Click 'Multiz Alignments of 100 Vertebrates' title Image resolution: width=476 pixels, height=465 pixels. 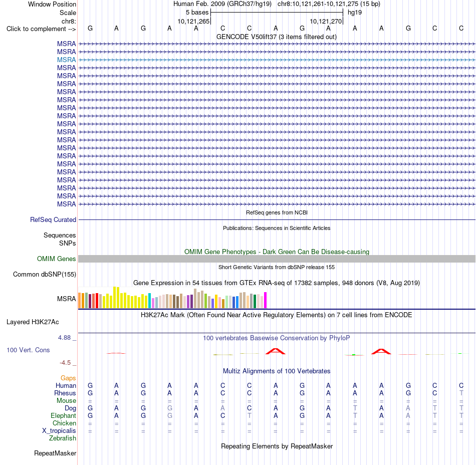click(277, 371)
